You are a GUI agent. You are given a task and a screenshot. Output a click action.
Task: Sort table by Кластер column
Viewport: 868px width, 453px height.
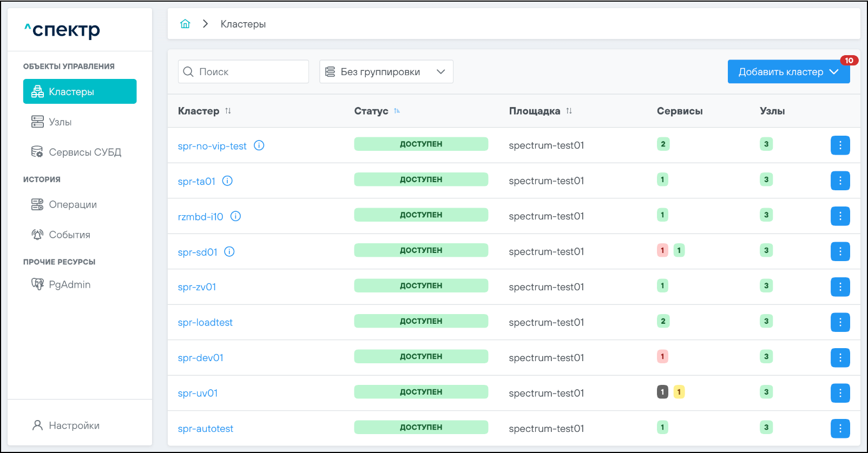pos(228,111)
